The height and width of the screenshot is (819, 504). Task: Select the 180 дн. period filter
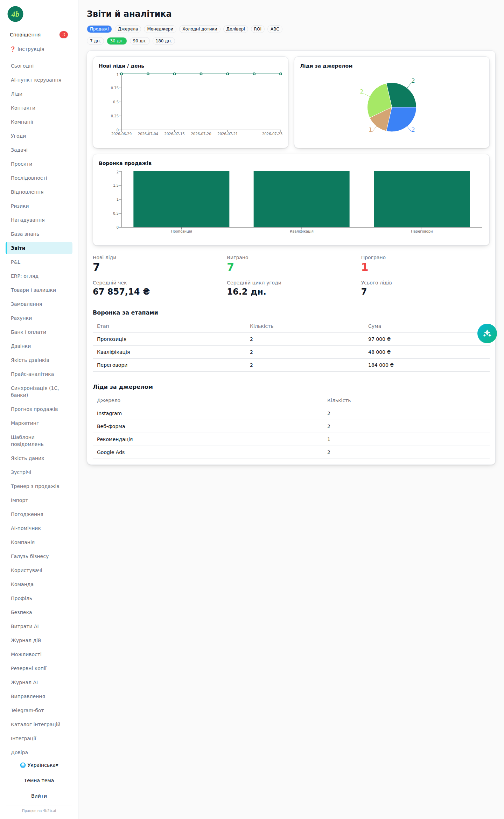pyautogui.click(x=164, y=41)
